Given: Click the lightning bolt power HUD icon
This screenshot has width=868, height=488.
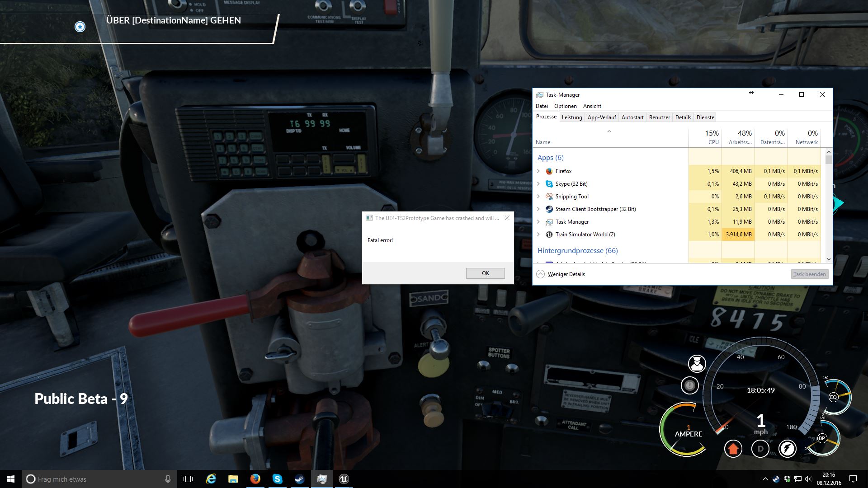Looking at the screenshot, I should 787,449.
